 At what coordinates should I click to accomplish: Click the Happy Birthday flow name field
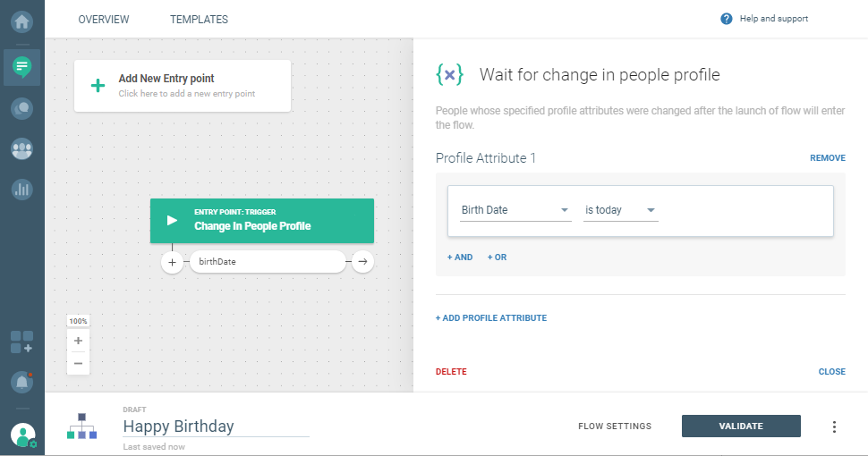pyautogui.click(x=215, y=426)
